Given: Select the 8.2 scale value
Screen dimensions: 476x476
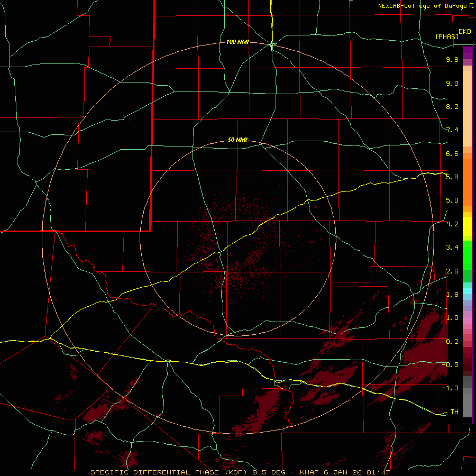Looking at the screenshot, I should click(452, 106).
